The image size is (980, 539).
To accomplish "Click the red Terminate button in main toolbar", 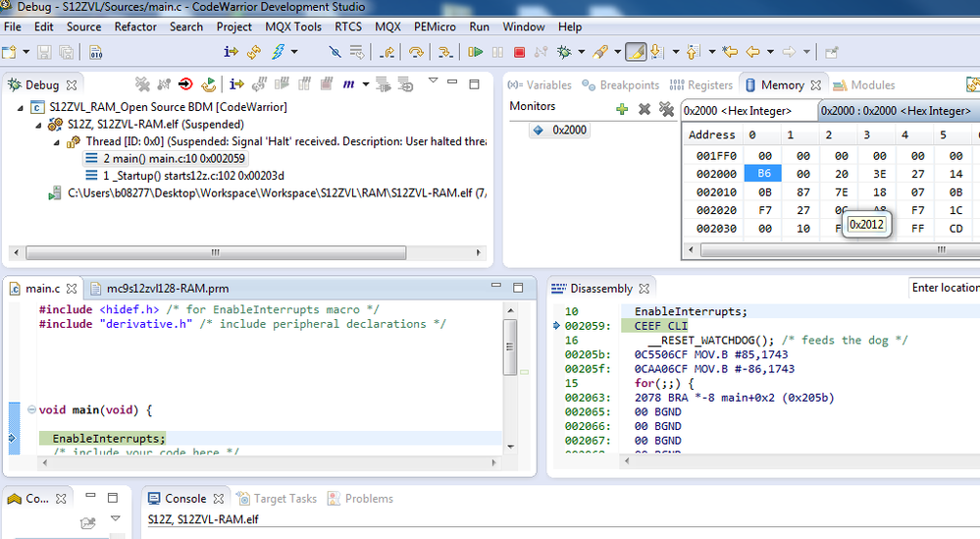I will click(519, 52).
